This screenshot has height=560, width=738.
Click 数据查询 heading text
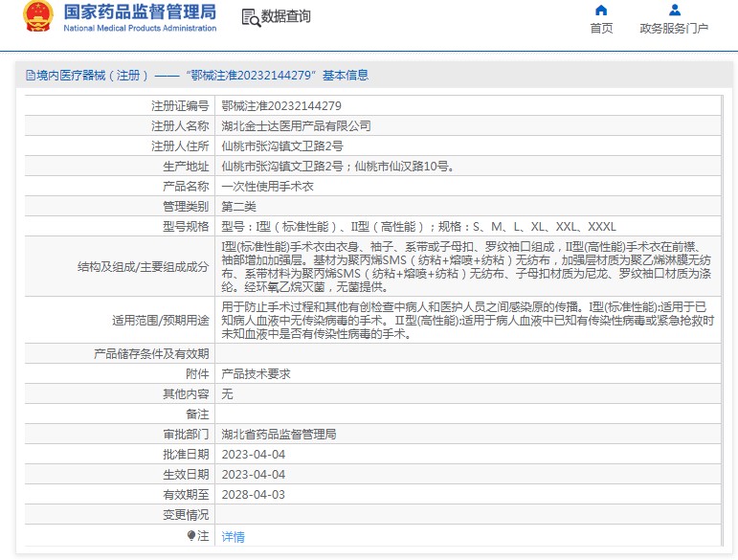285,16
